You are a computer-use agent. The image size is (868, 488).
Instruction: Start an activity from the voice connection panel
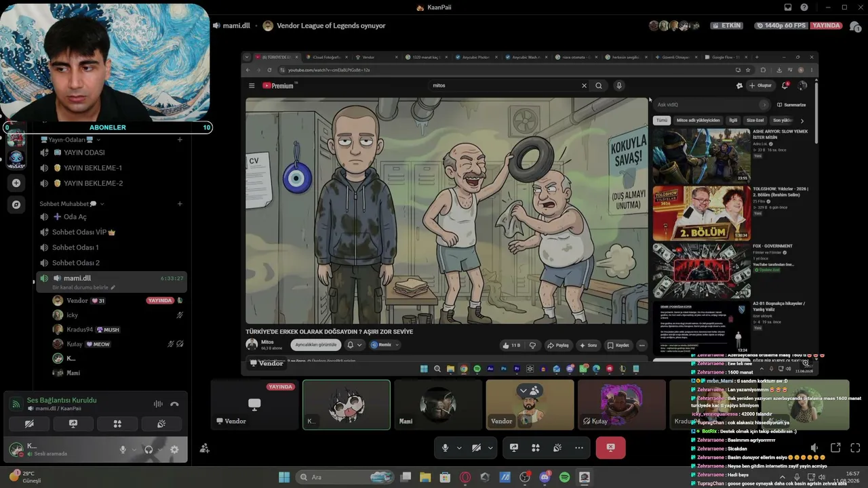pos(117,424)
